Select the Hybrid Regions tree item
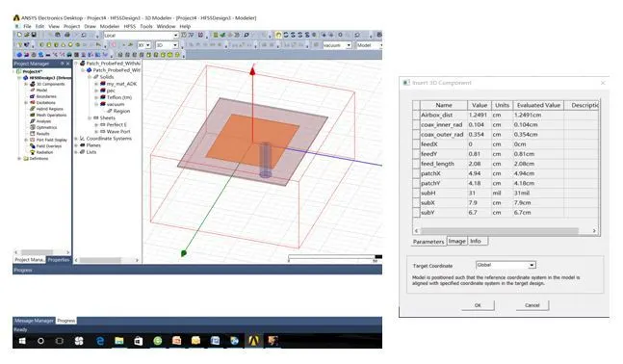 pyautogui.click(x=50, y=109)
